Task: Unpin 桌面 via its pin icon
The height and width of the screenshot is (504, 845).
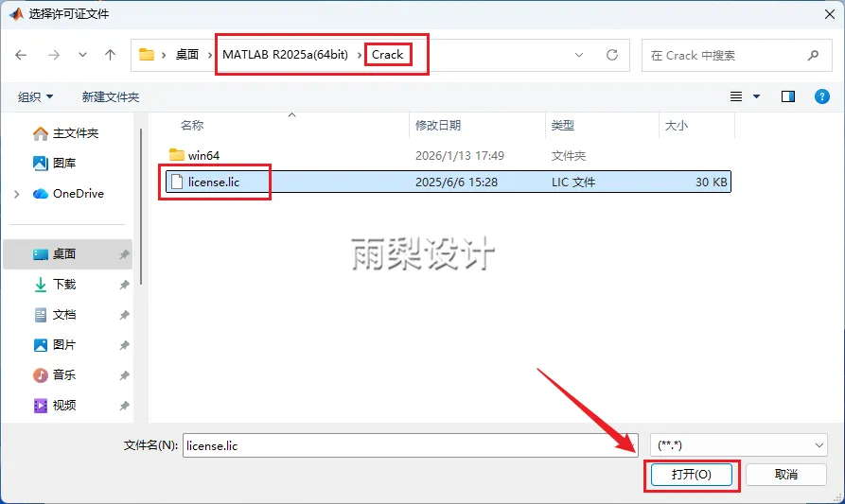Action: click(125, 254)
